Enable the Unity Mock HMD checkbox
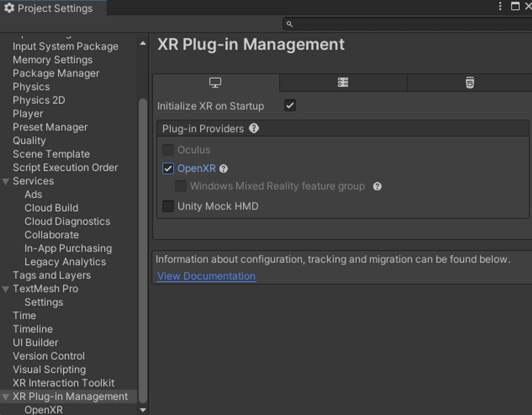 [168, 206]
